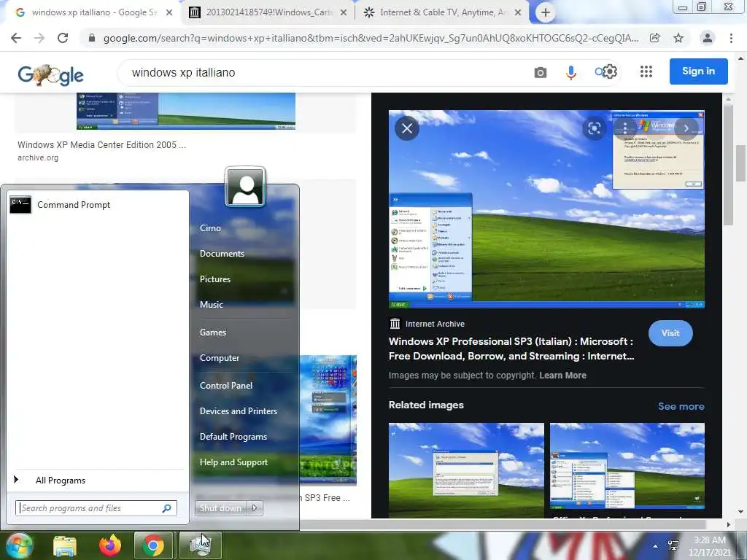This screenshot has width=747, height=560.
Task: Show hidden system tray icons
Action: click(656, 546)
